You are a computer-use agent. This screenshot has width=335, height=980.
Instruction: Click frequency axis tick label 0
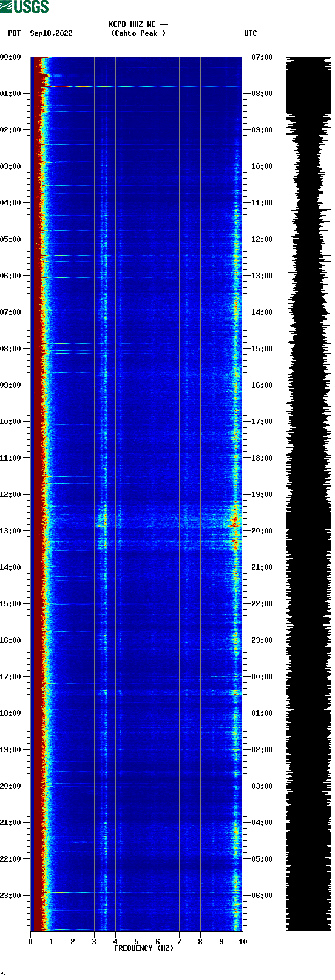point(30,942)
